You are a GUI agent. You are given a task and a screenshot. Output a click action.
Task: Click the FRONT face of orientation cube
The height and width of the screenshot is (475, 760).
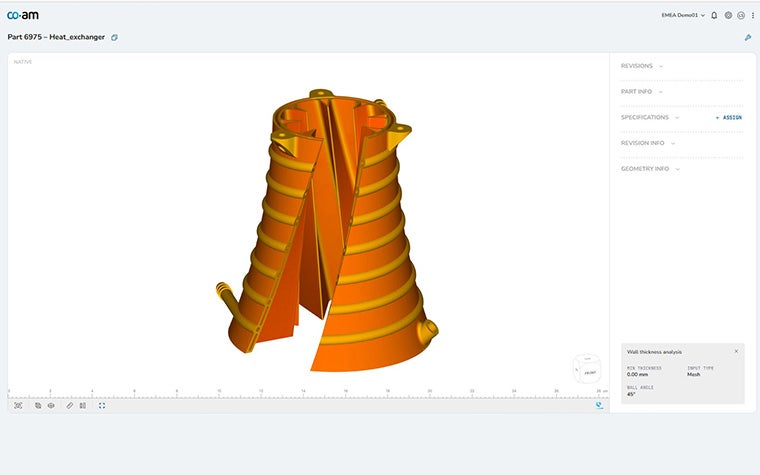[590, 373]
